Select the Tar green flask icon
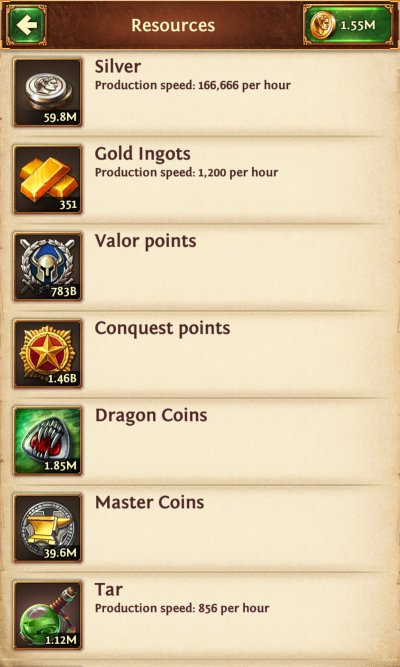 point(48,615)
